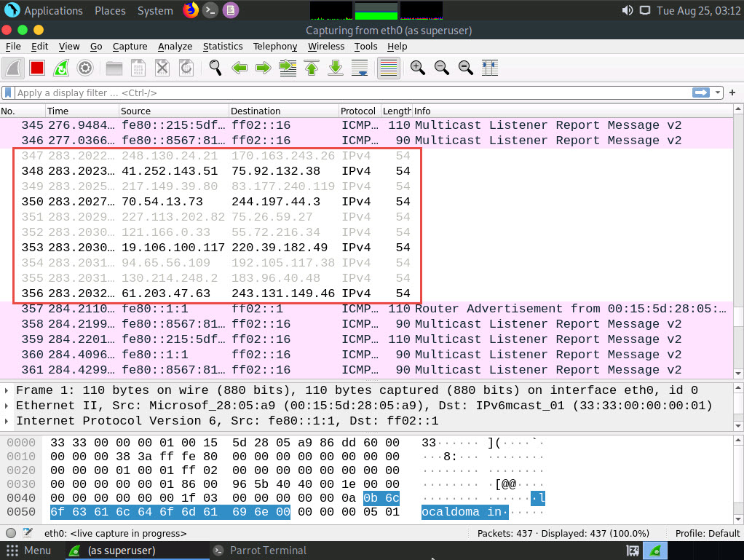This screenshot has height=560, width=744.
Task: Click the display filter input field
Action: 353,92
